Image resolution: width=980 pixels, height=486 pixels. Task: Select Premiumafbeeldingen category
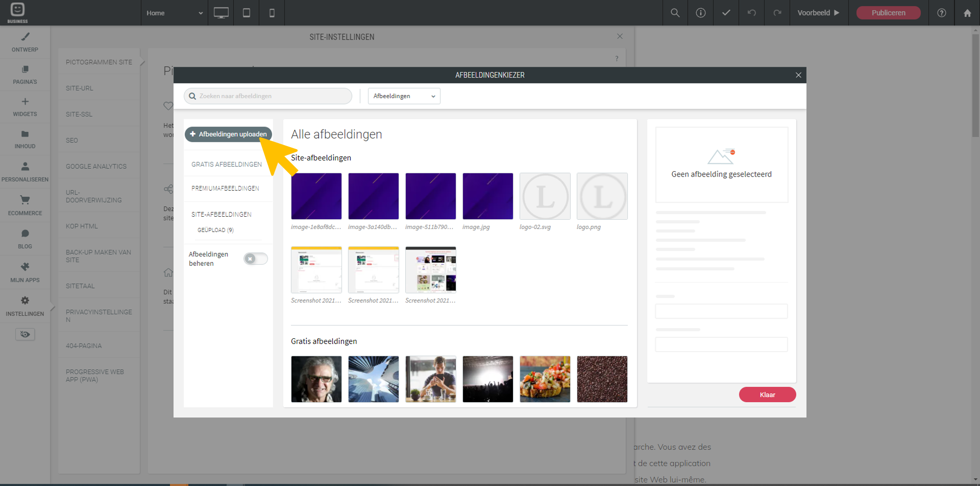pyautogui.click(x=225, y=188)
